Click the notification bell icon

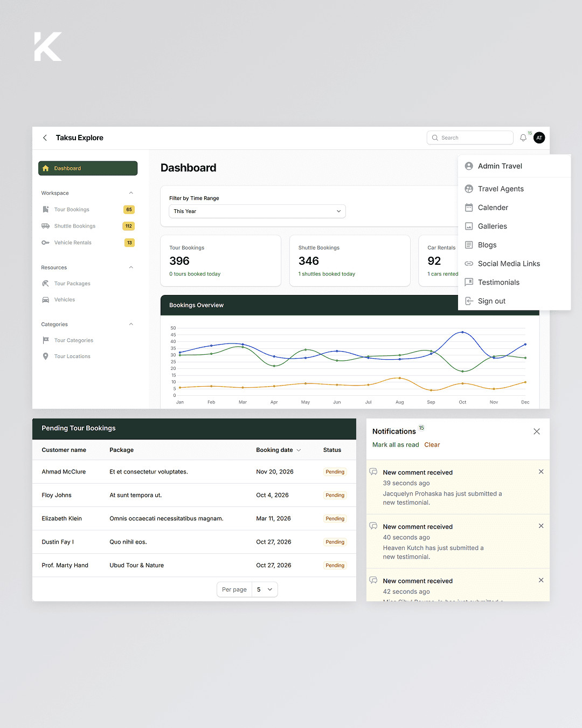tap(523, 138)
